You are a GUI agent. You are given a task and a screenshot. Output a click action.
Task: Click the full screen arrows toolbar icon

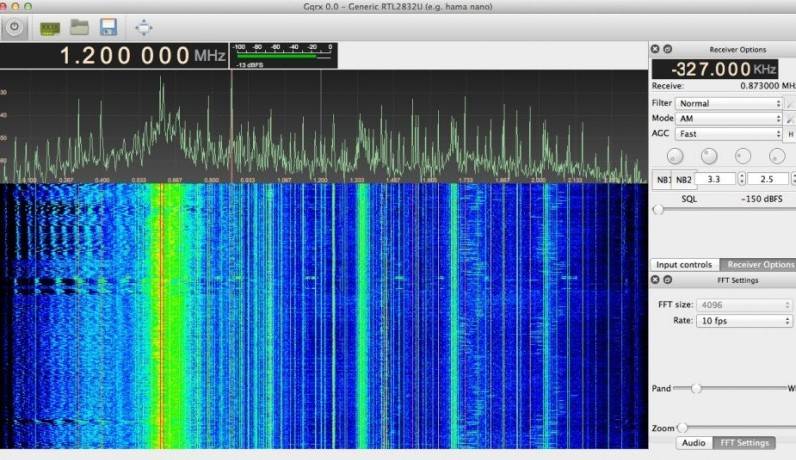(144, 27)
